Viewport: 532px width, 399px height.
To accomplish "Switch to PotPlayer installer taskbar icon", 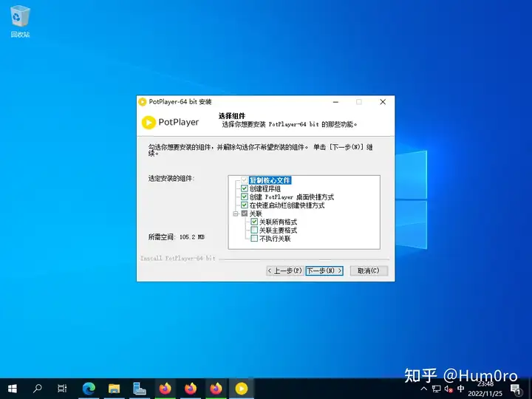I will coord(242,389).
